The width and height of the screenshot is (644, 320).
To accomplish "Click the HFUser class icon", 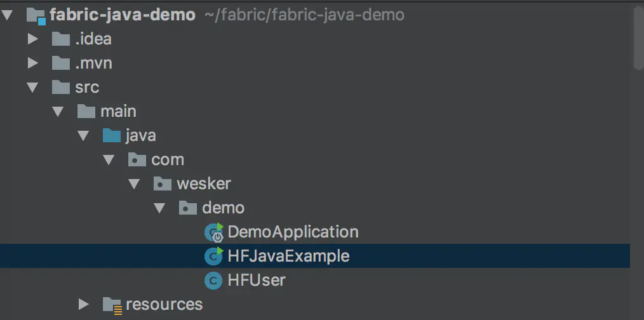I will pos(213,281).
